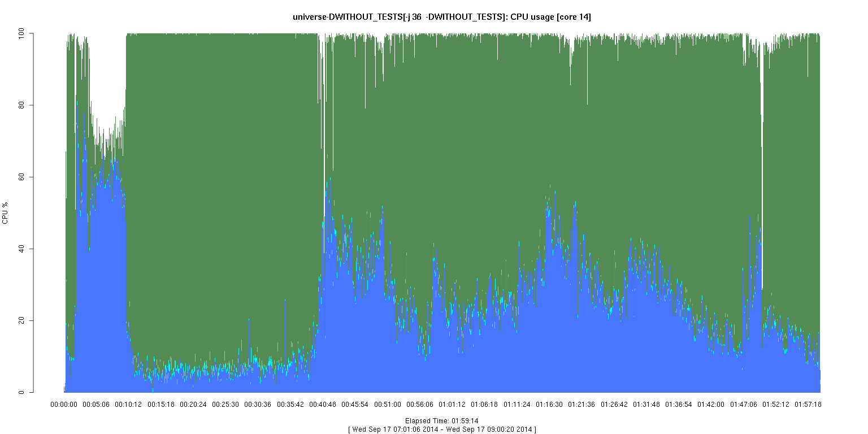
Task: Click the 01:36:54 time label
Action: tap(679, 405)
